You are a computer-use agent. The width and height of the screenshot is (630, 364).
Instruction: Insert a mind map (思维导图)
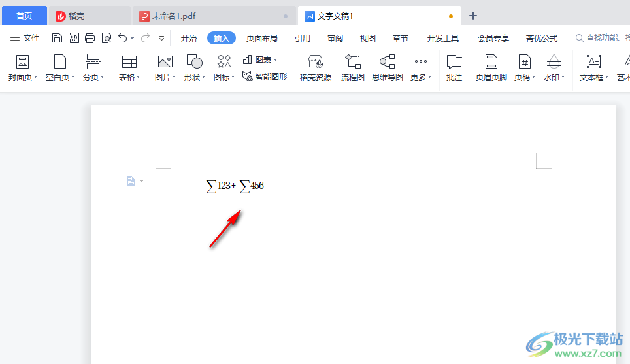[x=388, y=68]
